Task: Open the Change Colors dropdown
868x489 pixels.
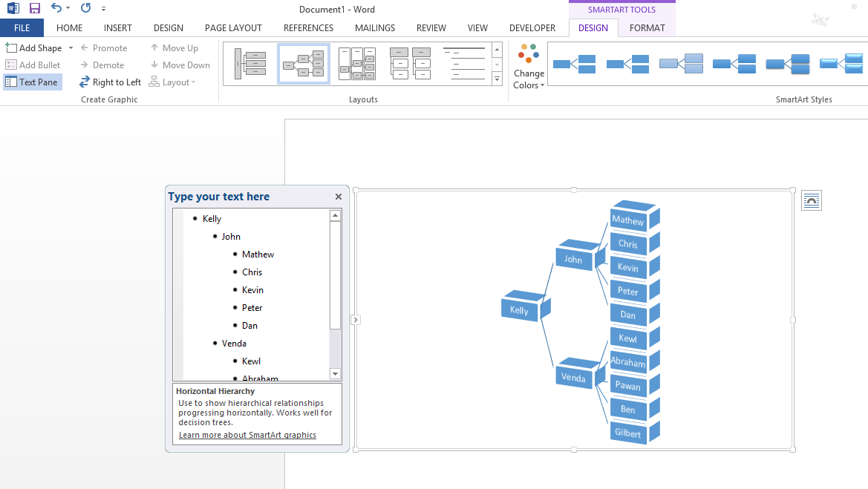Action: 529,79
